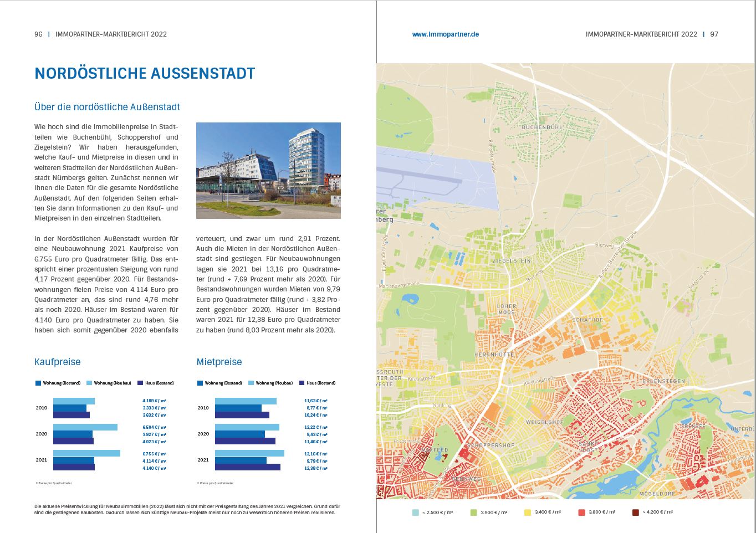Click the 'SCHOPPERSHOF' label on map
The height and width of the screenshot is (533, 756).
[491, 445]
